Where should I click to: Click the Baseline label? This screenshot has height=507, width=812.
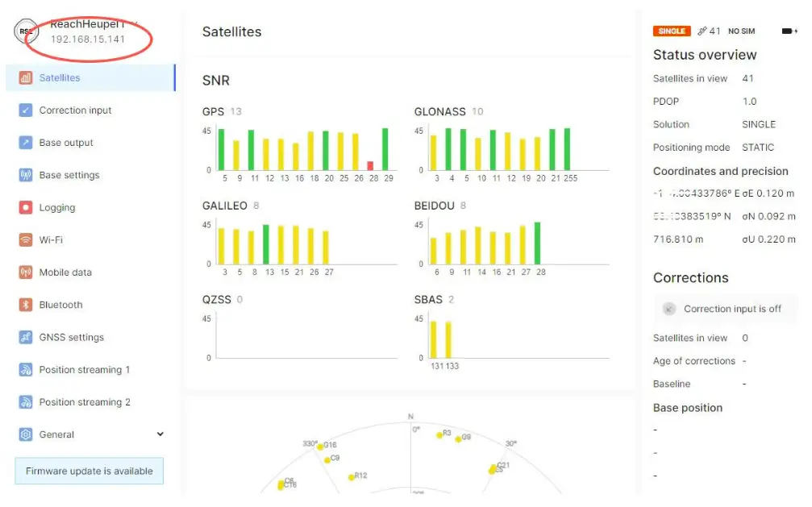pyautogui.click(x=671, y=384)
